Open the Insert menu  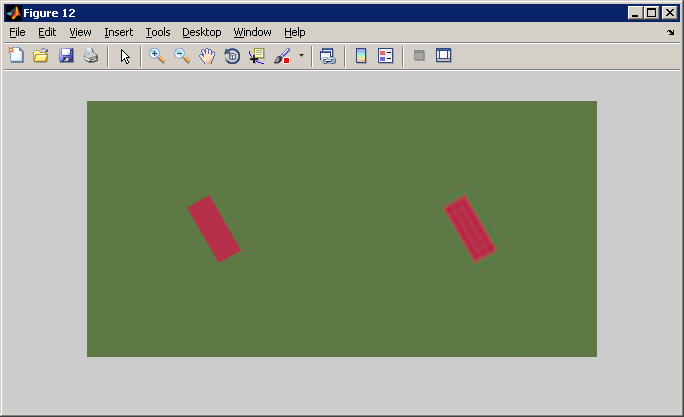tap(118, 32)
